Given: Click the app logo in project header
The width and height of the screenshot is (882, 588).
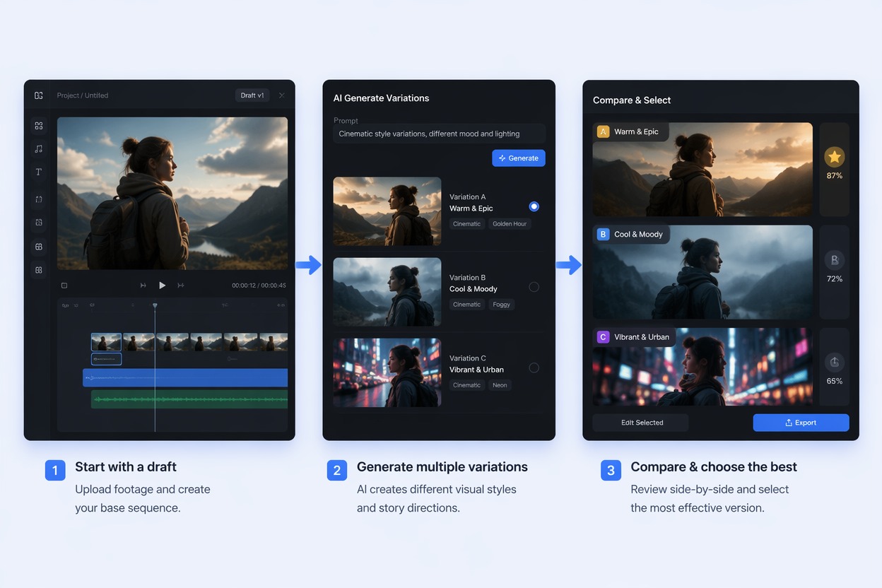Looking at the screenshot, I should click(x=39, y=95).
